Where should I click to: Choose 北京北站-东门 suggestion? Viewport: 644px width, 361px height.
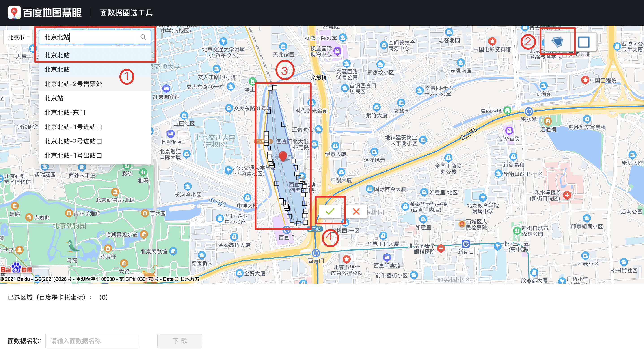(x=95, y=112)
